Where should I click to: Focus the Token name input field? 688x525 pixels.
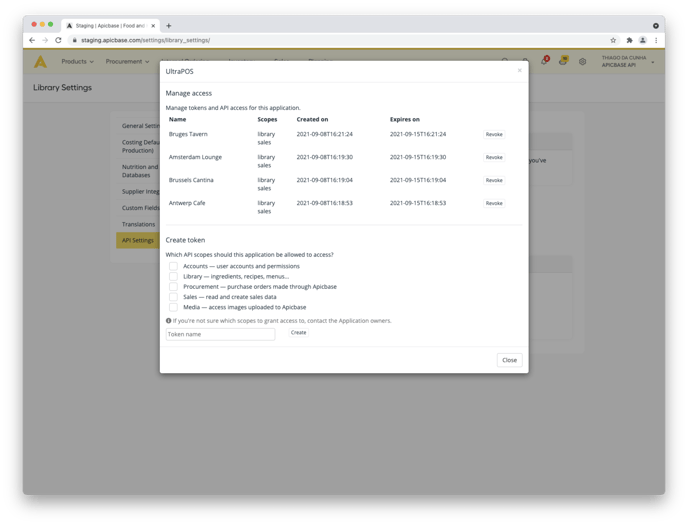click(220, 334)
